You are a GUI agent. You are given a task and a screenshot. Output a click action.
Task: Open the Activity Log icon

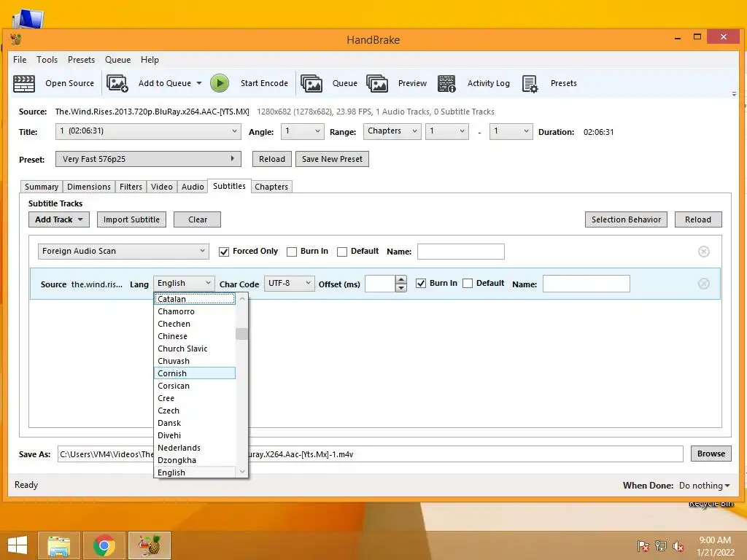tap(446, 83)
